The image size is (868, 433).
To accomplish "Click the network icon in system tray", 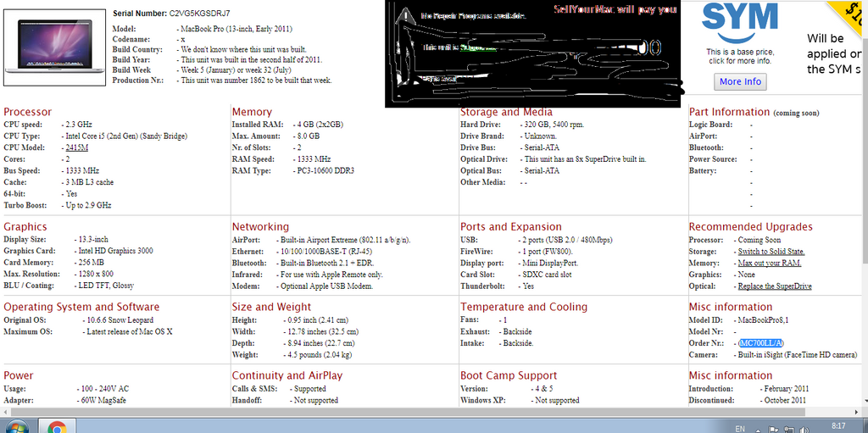I will [x=788, y=429].
